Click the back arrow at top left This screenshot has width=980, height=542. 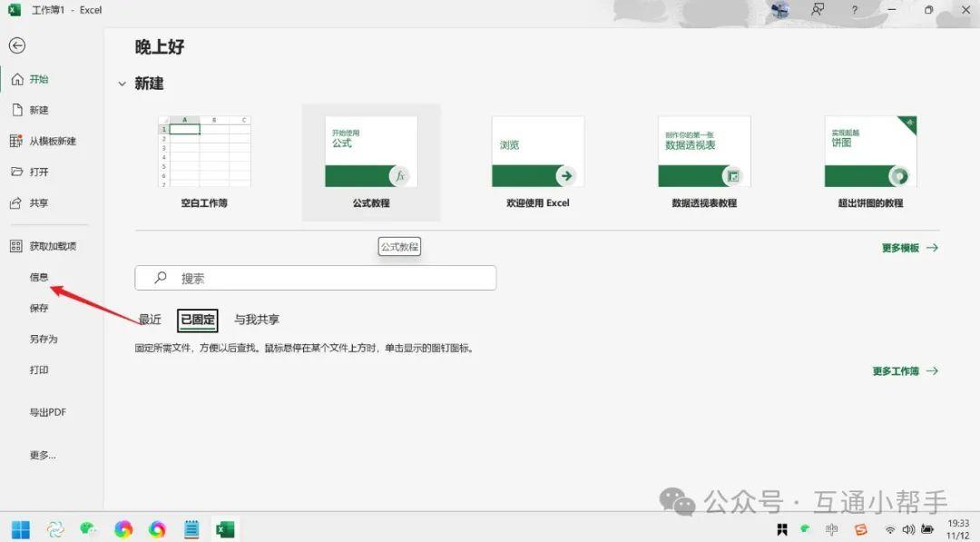(x=18, y=44)
